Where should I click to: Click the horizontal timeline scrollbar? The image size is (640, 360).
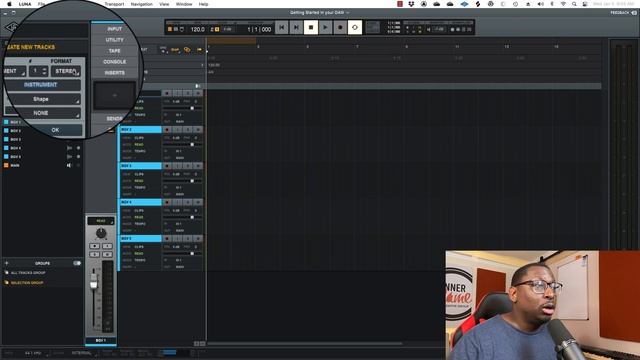click(x=304, y=344)
